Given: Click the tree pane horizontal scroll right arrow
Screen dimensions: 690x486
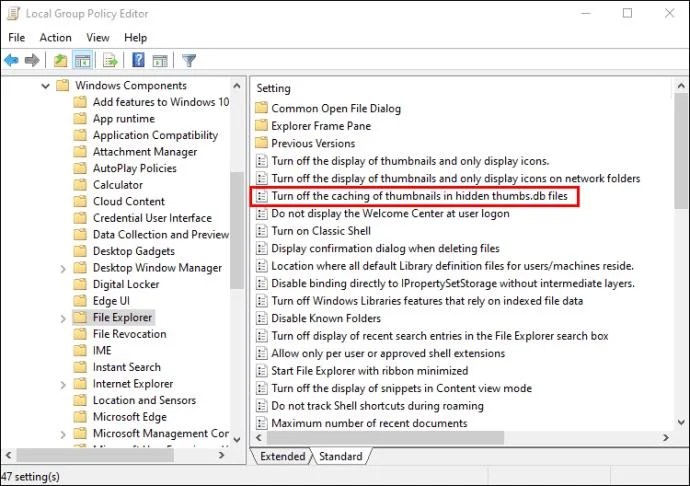Looking at the screenshot, I should point(222,455).
